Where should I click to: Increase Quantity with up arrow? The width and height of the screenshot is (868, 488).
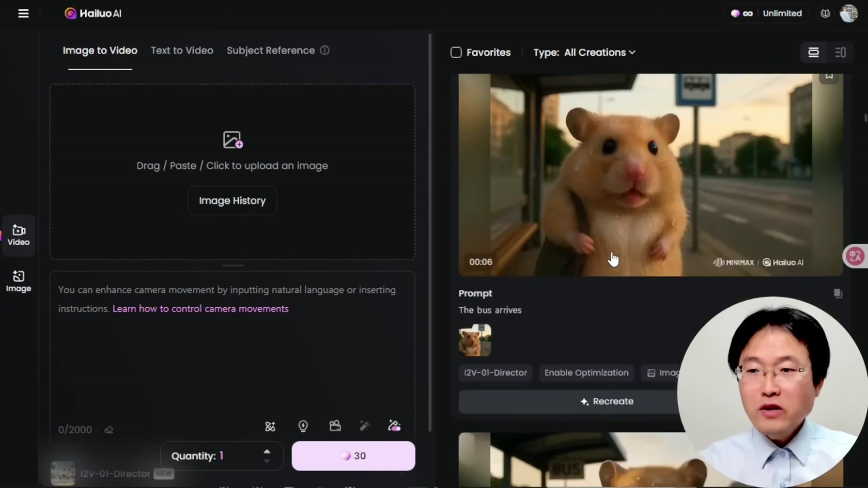click(267, 451)
